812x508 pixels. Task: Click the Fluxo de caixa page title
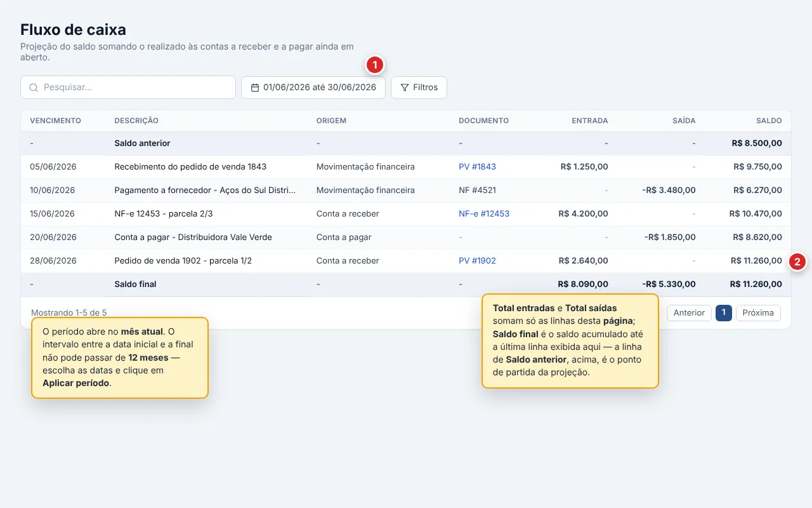click(x=73, y=29)
